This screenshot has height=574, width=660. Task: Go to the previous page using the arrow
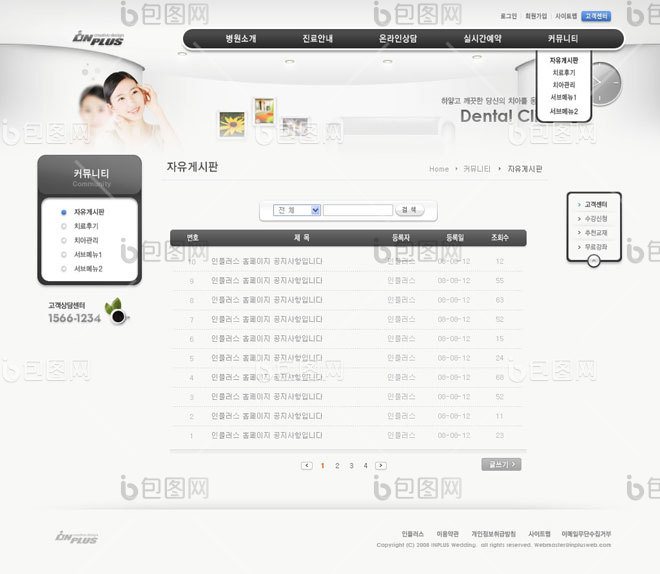(x=306, y=465)
